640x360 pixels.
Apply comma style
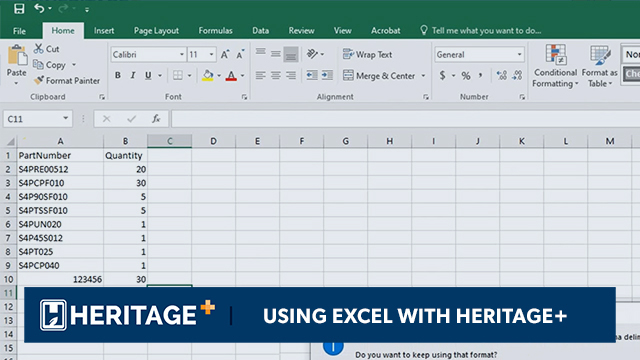point(480,76)
